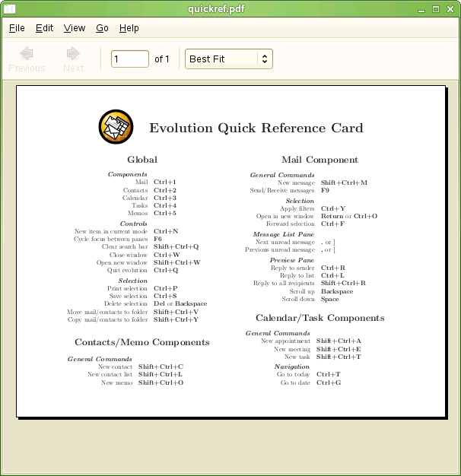Click the 'Contacts/Memo Components' heading
The width and height of the screenshot is (461, 476).
142,342
